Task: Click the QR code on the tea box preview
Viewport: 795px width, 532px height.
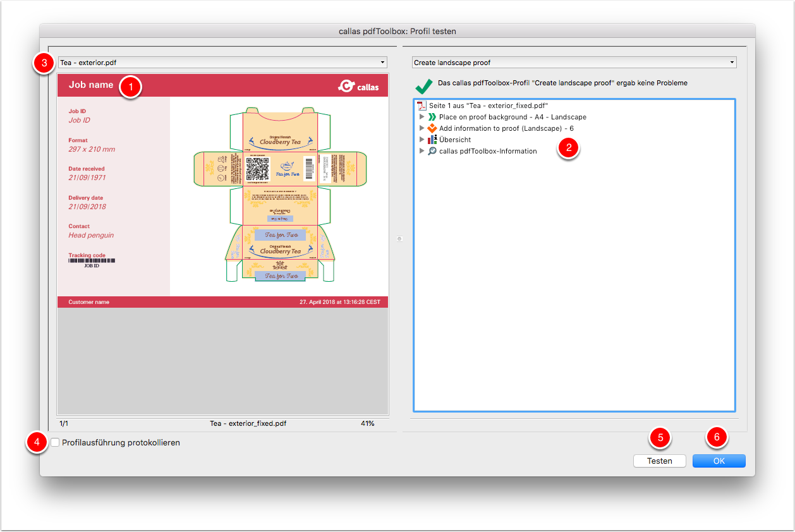Action: [x=257, y=169]
